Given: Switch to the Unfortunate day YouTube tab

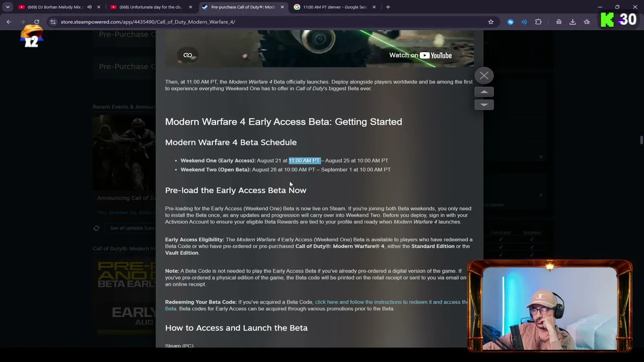Looking at the screenshot, I should [x=151, y=7].
